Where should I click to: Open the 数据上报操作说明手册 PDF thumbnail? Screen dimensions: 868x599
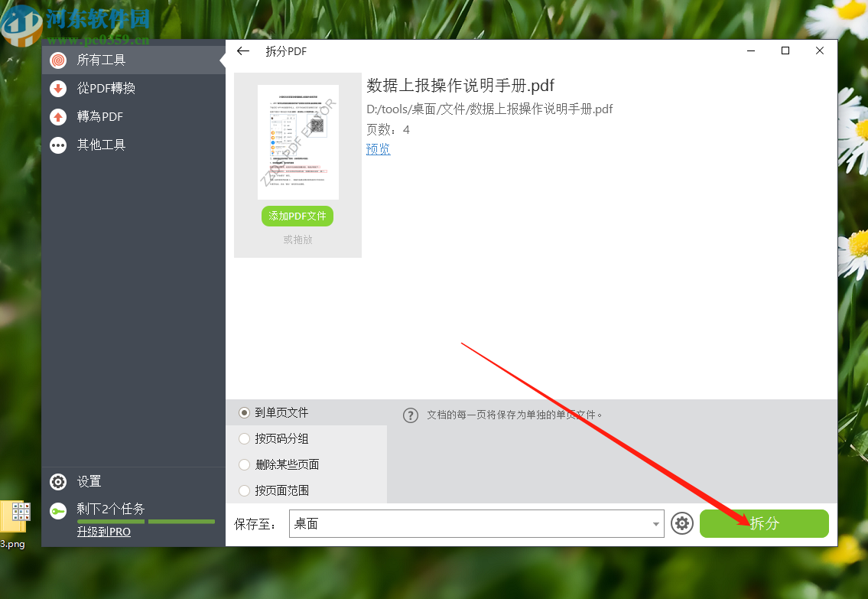pyautogui.click(x=297, y=142)
